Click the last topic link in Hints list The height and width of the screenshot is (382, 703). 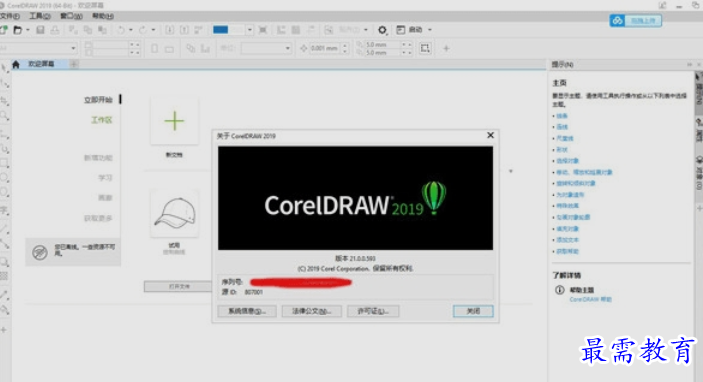pyautogui.click(x=567, y=252)
